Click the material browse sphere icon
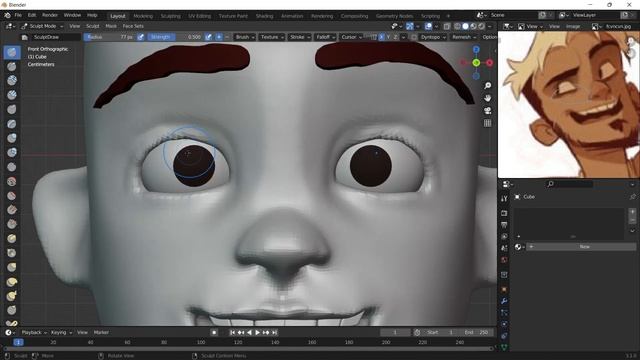The width and height of the screenshot is (640, 360). [518, 247]
